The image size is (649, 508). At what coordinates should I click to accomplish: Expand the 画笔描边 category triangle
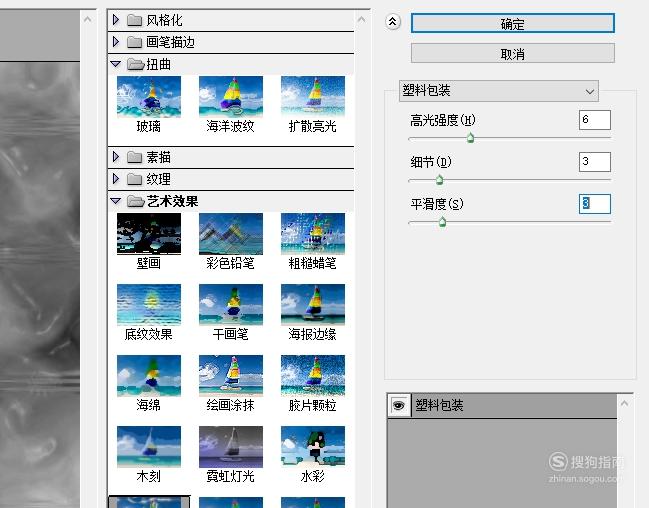(x=116, y=41)
